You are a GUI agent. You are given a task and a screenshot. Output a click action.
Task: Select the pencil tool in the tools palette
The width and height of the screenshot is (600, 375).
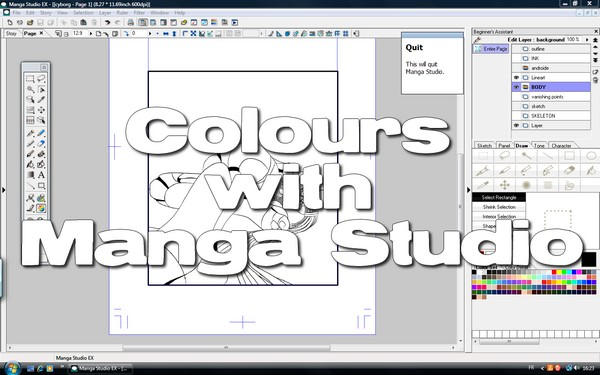[30, 143]
